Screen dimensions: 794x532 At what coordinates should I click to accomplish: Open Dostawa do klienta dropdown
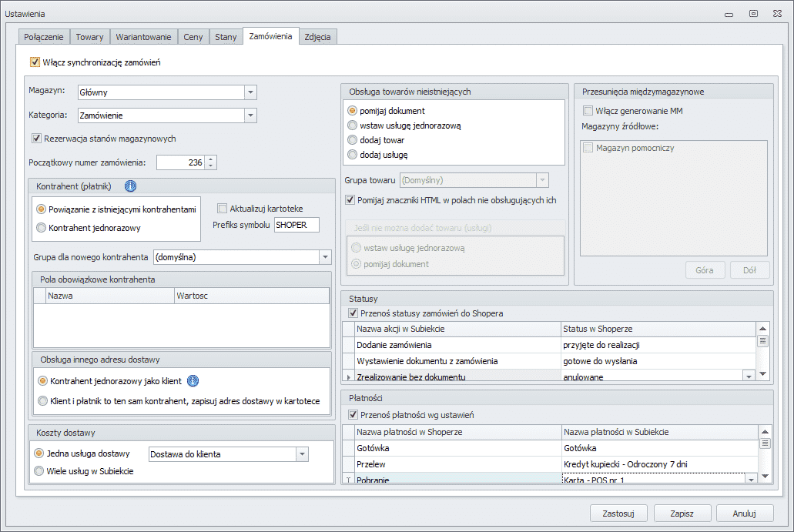[x=302, y=454]
